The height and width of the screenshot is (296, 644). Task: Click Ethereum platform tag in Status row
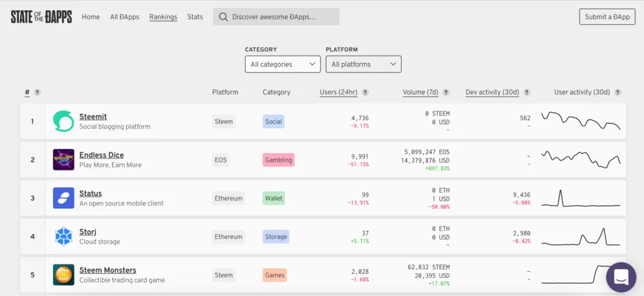click(x=228, y=198)
